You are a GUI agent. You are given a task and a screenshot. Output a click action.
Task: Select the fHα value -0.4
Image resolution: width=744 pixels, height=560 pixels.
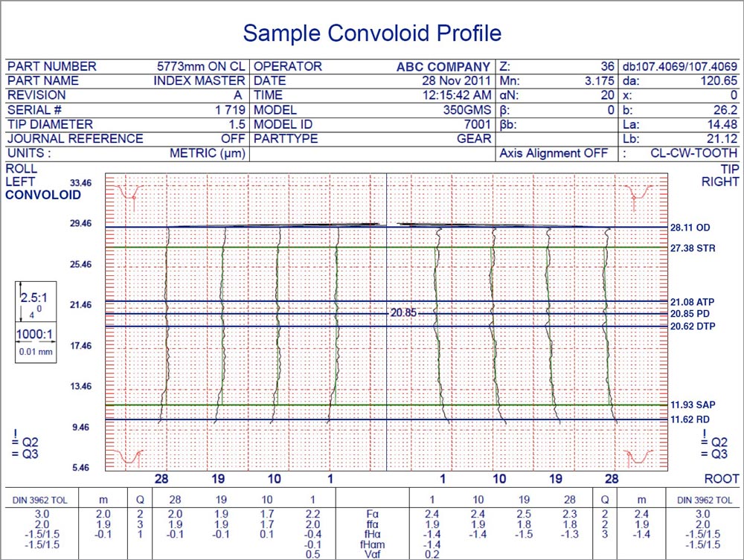point(312,535)
